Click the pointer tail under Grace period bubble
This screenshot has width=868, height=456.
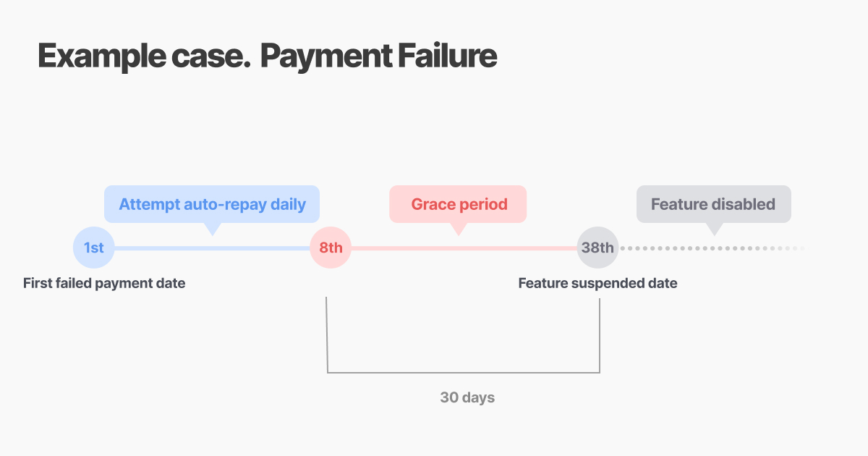pos(457,229)
